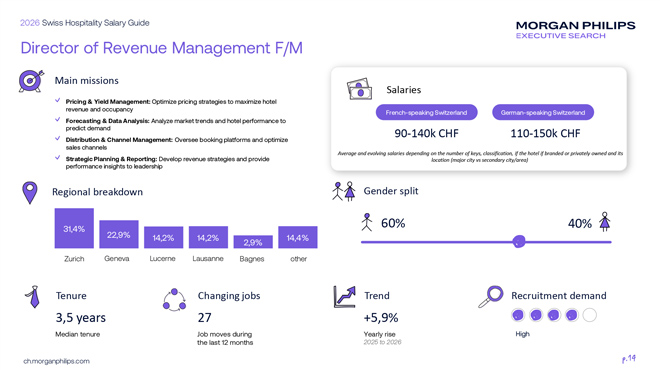Click the female figure icon next to 40%
660x370 pixels.
[605, 222]
